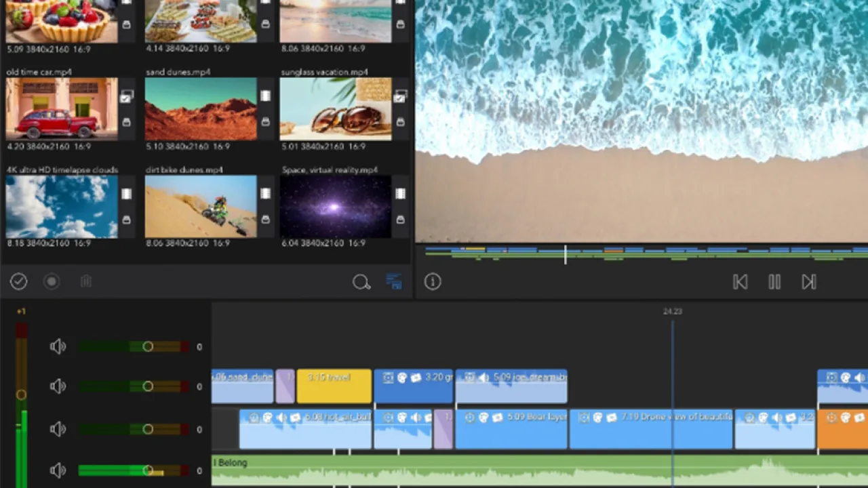Image resolution: width=868 pixels, height=488 pixels.
Task: Click the purple transition next to travel clip
Action: pyautogui.click(x=285, y=386)
